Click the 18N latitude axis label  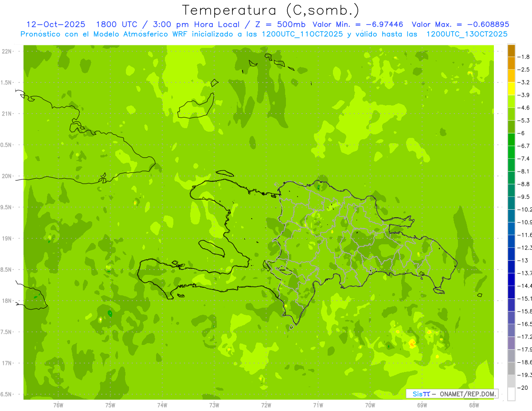(x=6, y=301)
